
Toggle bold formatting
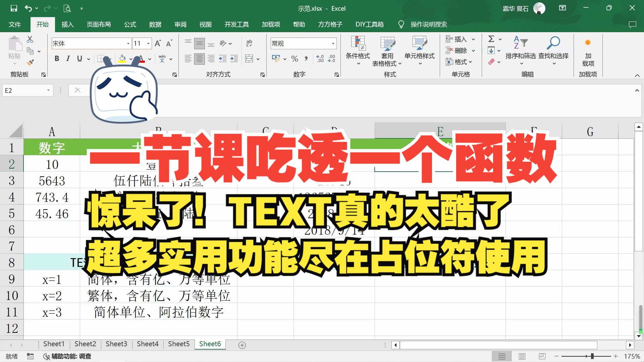pos(57,59)
